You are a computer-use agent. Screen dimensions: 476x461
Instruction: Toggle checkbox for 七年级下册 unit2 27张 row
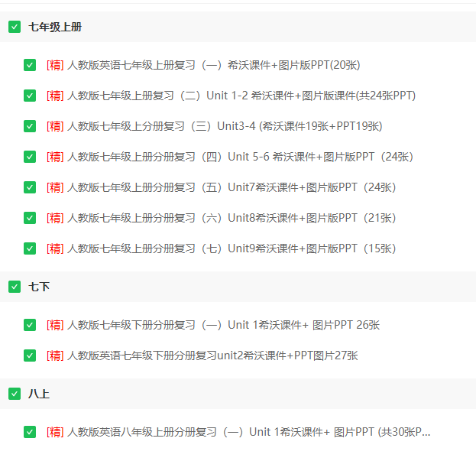[x=30, y=355]
